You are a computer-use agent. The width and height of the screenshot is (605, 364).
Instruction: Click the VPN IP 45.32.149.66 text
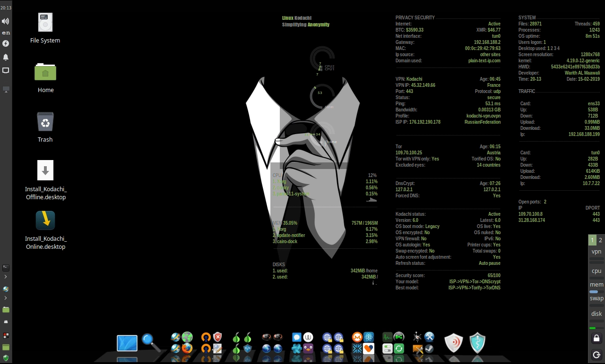tap(415, 85)
